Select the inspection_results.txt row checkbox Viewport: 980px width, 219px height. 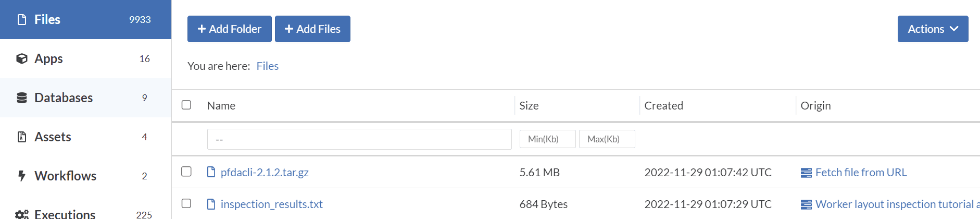(186, 203)
